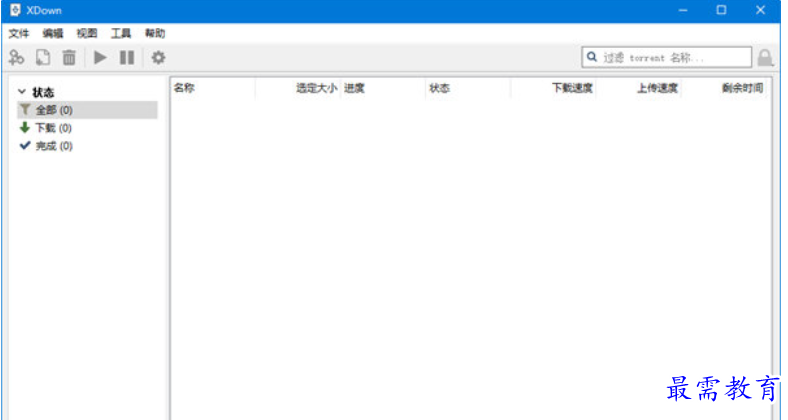Select the 下载 (0) filter row
Screen dimensions: 788x420
(87, 128)
